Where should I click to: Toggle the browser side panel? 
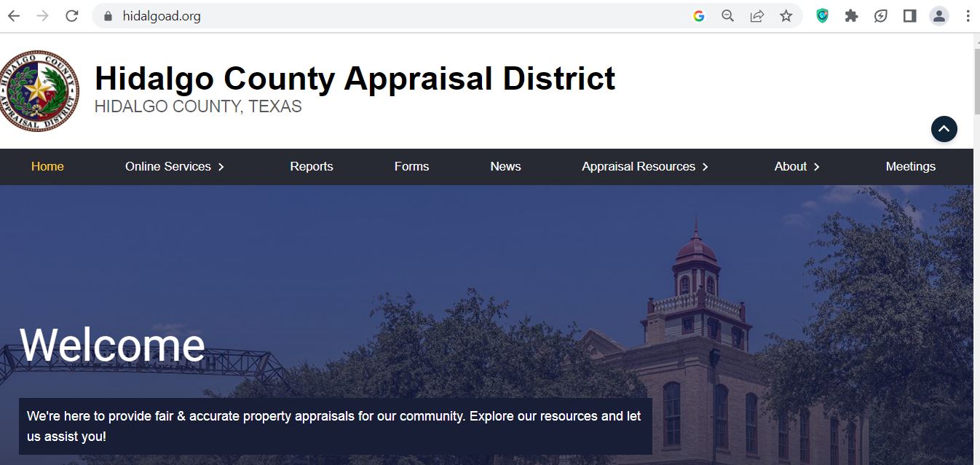[x=909, y=16]
